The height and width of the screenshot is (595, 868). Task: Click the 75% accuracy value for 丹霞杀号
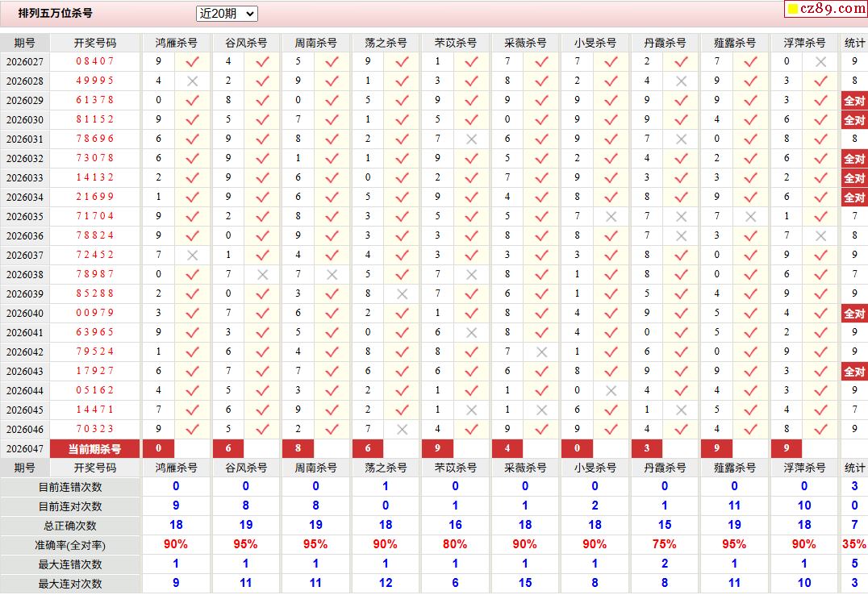pos(664,545)
